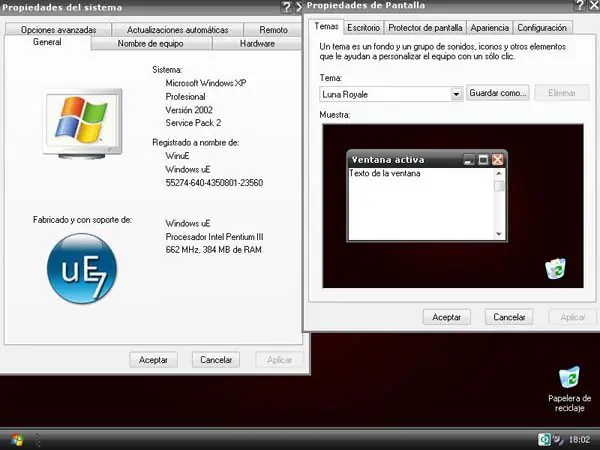The width and height of the screenshot is (600, 450).
Task: Select the General tab
Action: pyautogui.click(x=47, y=42)
